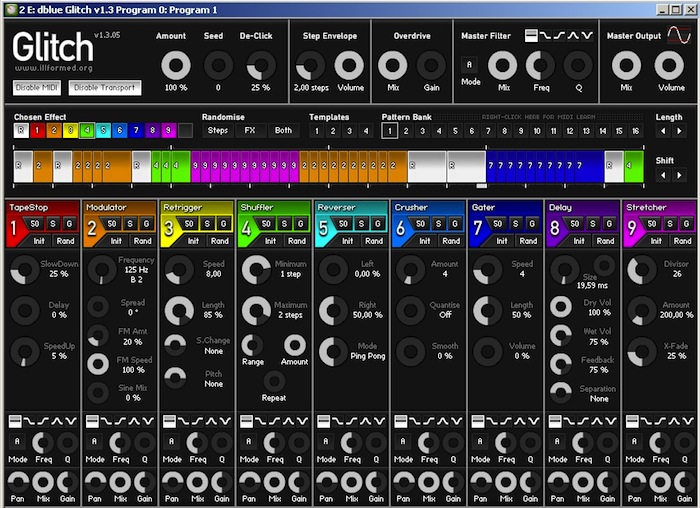
Task: Randomise Both
Action: 283,130
